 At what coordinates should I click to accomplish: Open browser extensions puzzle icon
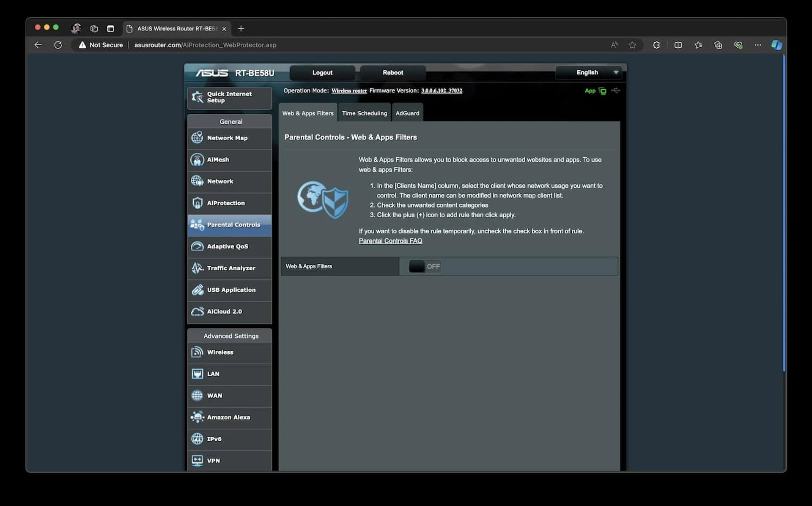(x=656, y=45)
